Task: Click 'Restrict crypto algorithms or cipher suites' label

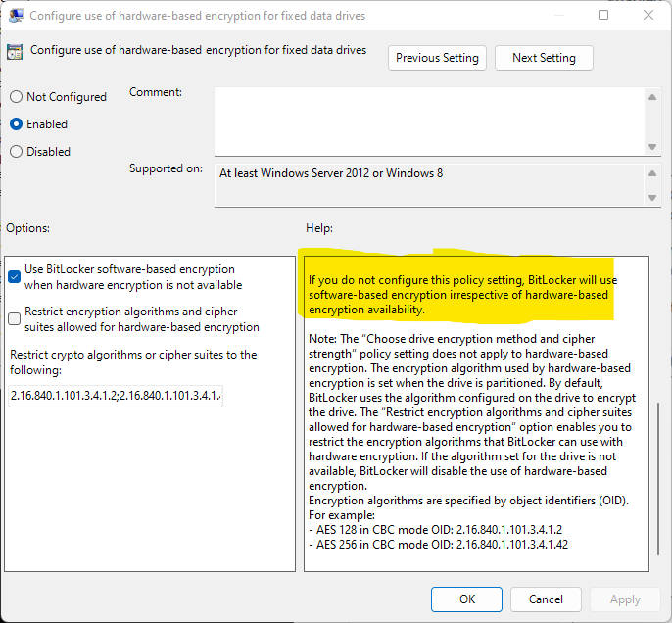Action: tap(133, 362)
